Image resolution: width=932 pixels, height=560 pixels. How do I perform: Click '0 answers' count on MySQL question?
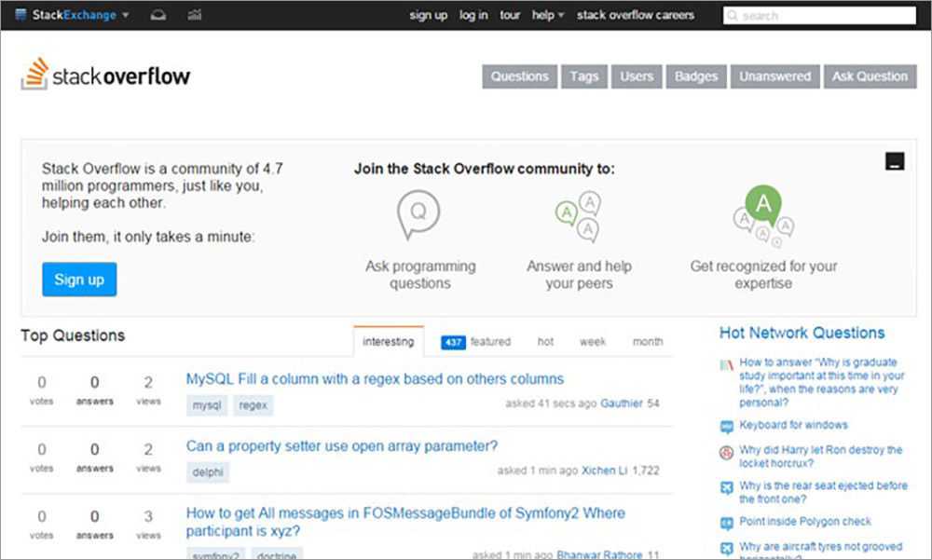tap(95, 390)
